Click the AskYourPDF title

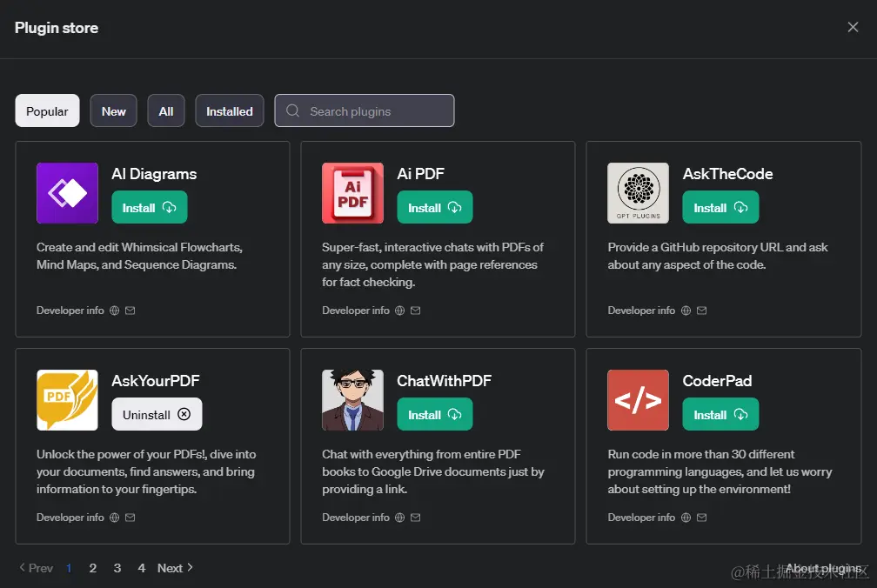click(156, 381)
